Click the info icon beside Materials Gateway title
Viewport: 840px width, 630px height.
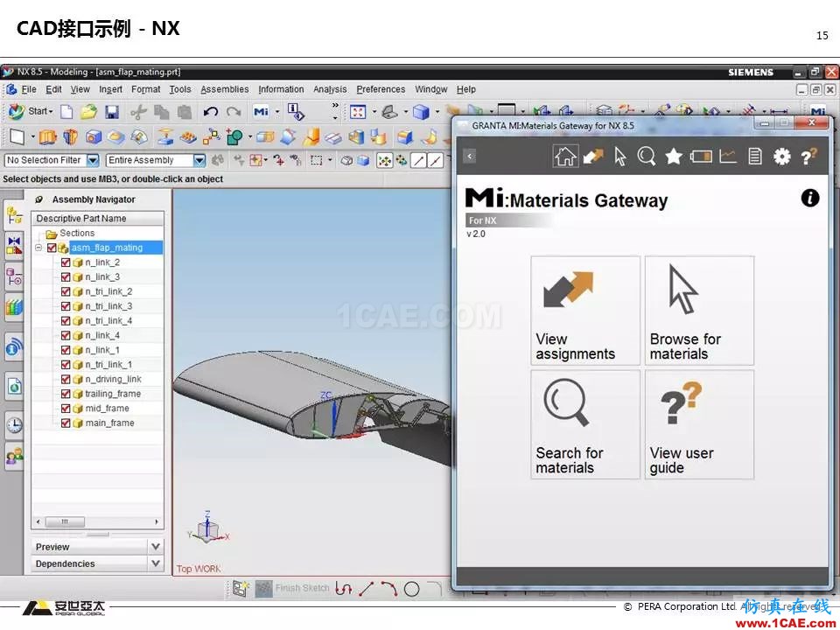[x=810, y=198]
